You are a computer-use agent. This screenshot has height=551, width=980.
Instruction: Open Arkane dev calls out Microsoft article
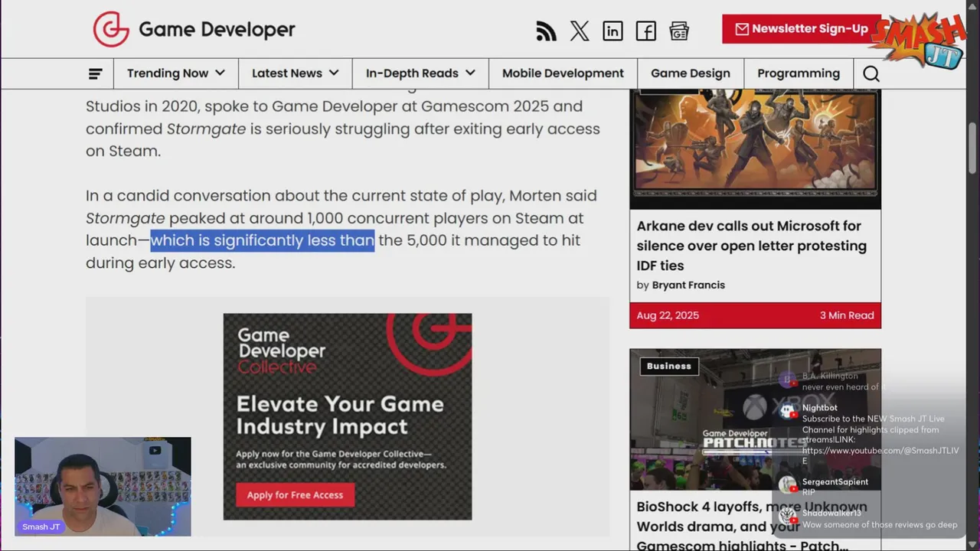752,246
